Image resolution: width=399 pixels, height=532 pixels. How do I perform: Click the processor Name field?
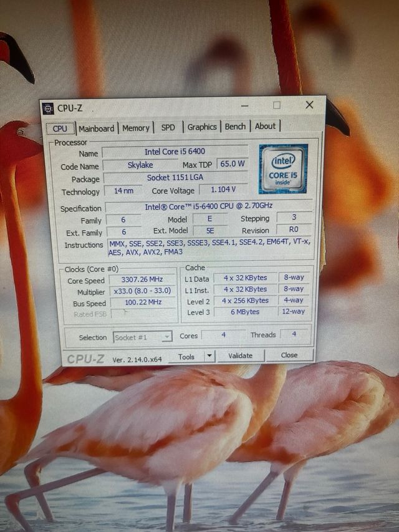(x=175, y=152)
